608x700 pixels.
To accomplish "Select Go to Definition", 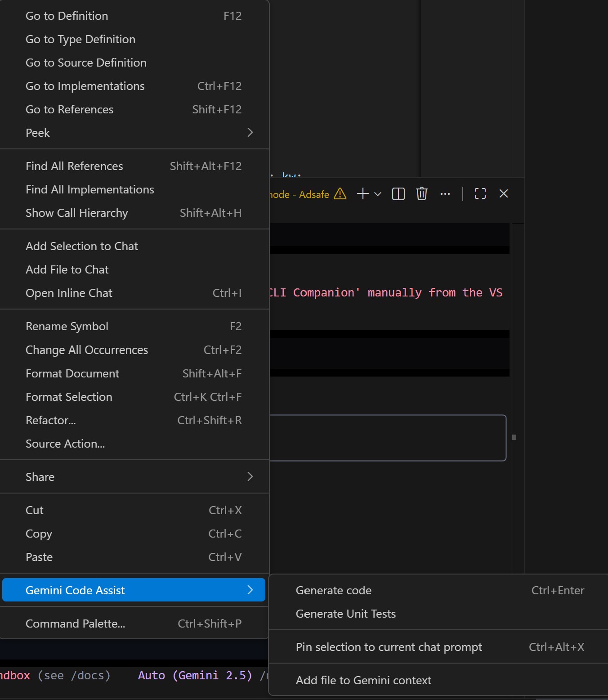I will (x=134, y=16).
